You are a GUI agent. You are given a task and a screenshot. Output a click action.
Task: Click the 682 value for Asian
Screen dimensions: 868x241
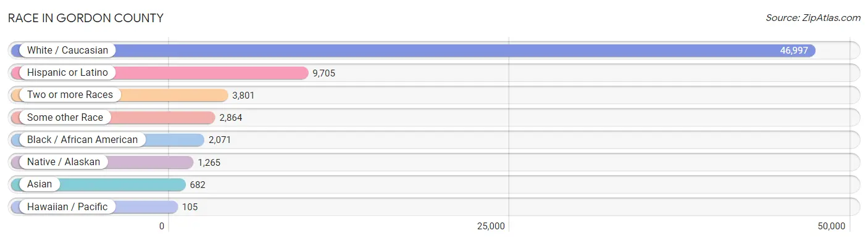[x=198, y=184]
